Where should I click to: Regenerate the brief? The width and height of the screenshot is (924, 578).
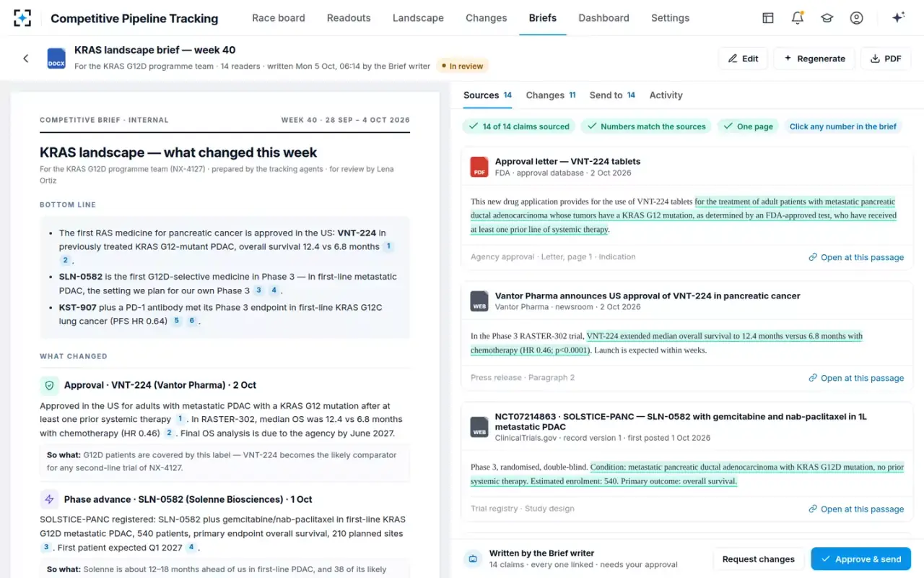click(814, 59)
